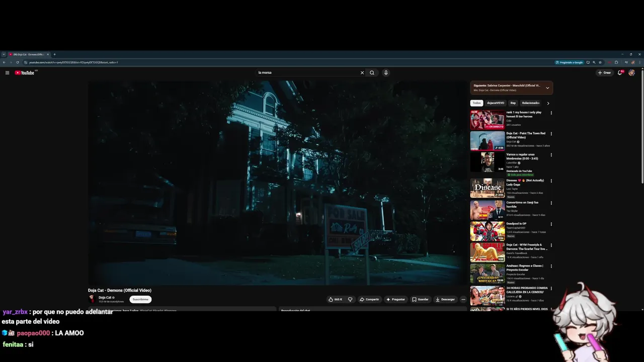This screenshot has width=644, height=362.
Task: Select the Relacionados filter chip
Action: click(531, 103)
